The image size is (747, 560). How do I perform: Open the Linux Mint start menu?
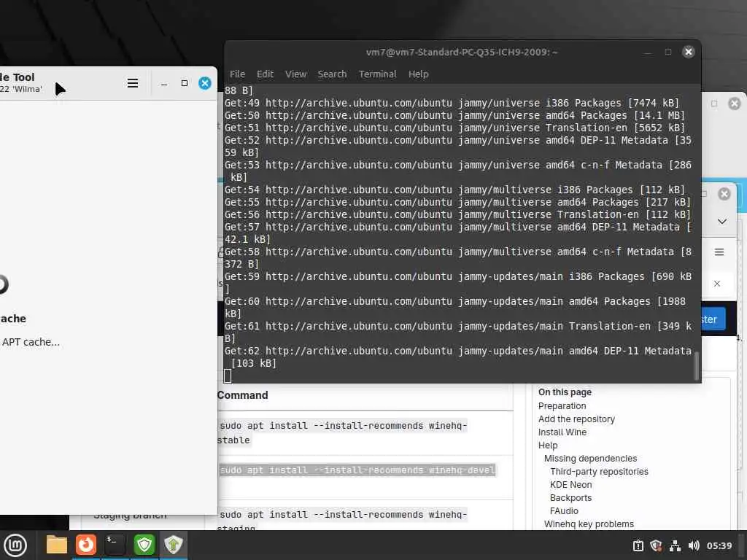(x=15, y=545)
